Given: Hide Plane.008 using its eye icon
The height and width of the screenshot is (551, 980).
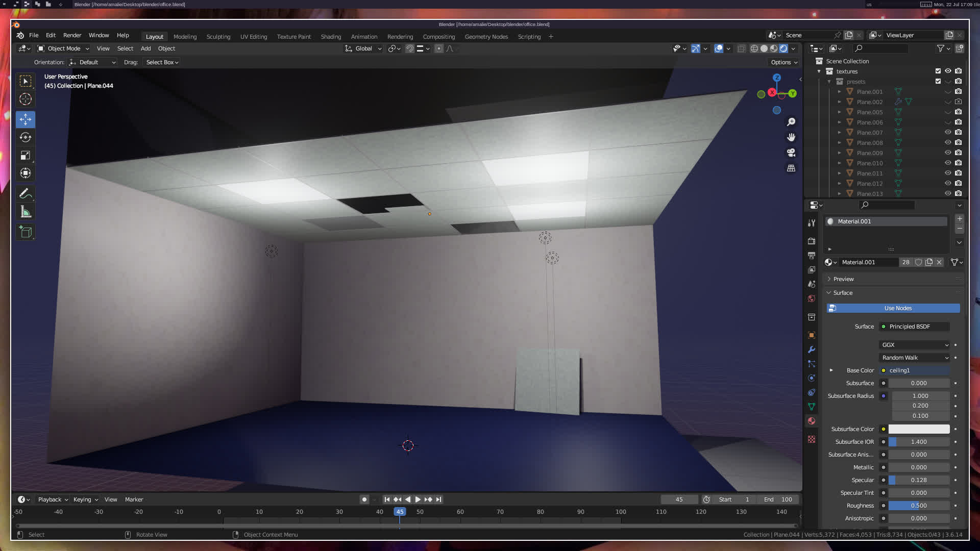Looking at the screenshot, I should pos(948,142).
